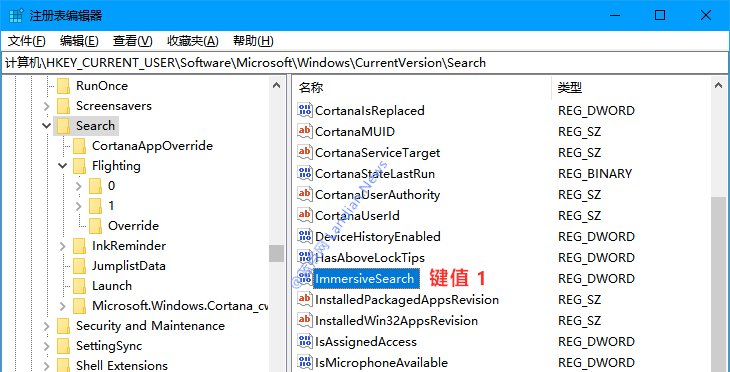This screenshot has height=372, width=730.
Task: Select the InstalledWin32AppsRevision value
Action: 396,321
